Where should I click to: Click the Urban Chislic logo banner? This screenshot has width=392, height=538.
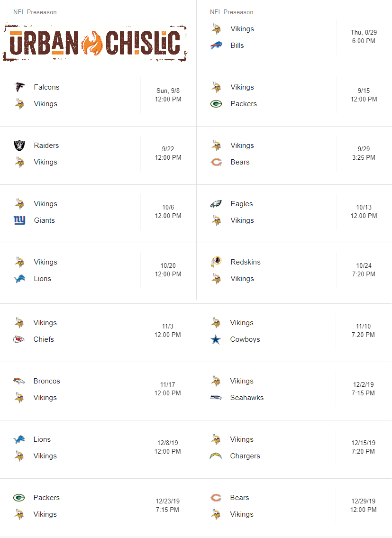click(95, 42)
